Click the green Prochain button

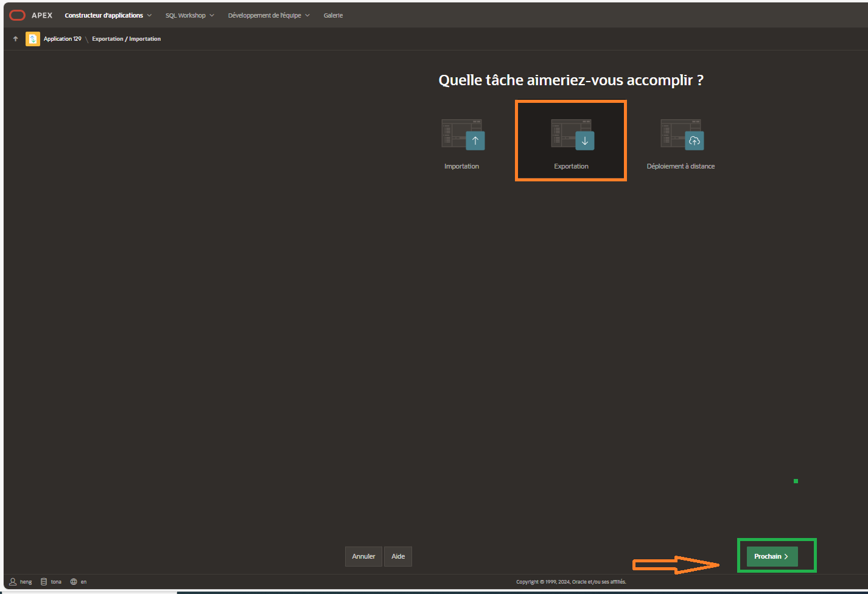(771, 556)
